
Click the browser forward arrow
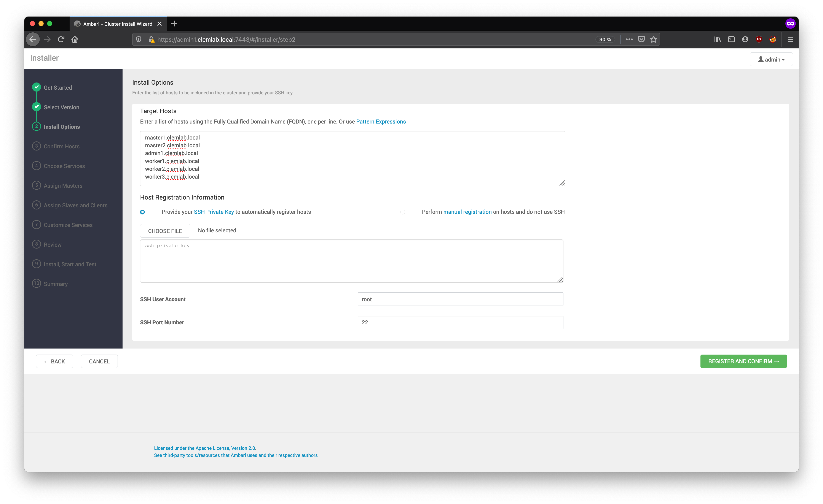47,39
